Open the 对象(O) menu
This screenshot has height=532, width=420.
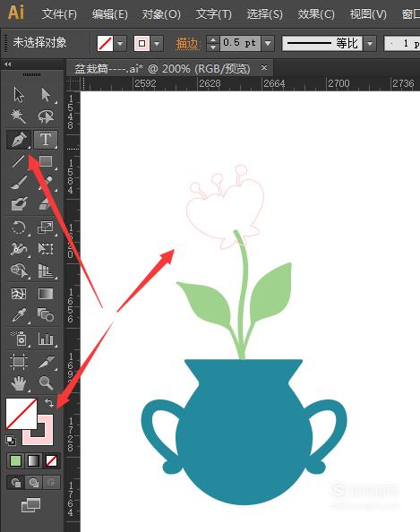[161, 14]
